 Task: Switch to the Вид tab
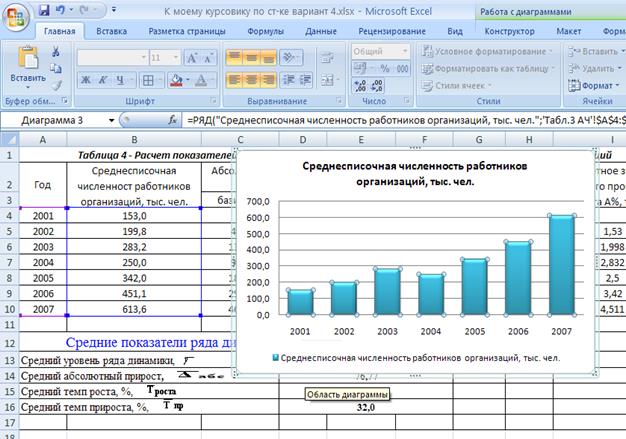(455, 31)
